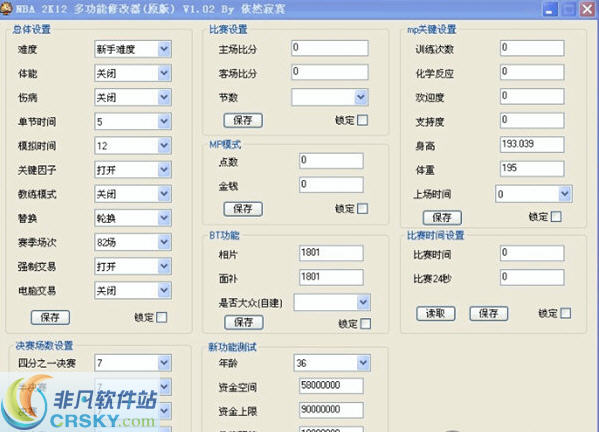This screenshot has height=432, width=599.
Task: Click 保存 in mp关键设置 group
Action: tap(442, 218)
